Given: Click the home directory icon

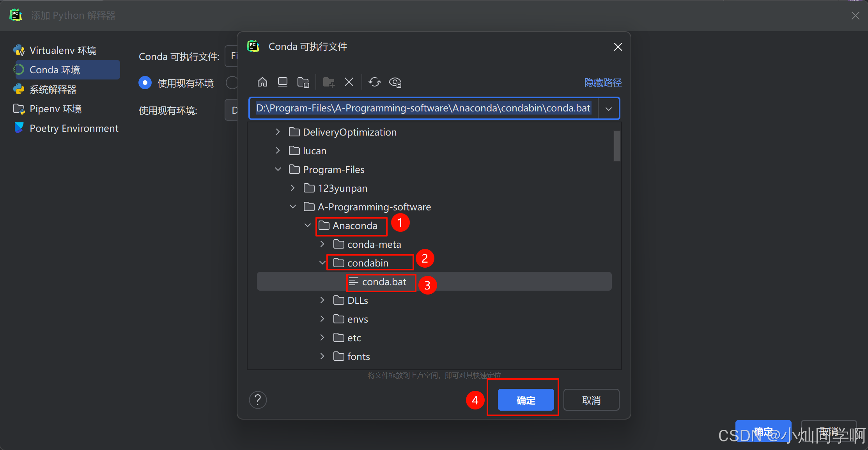Looking at the screenshot, I should pos(262,82).
